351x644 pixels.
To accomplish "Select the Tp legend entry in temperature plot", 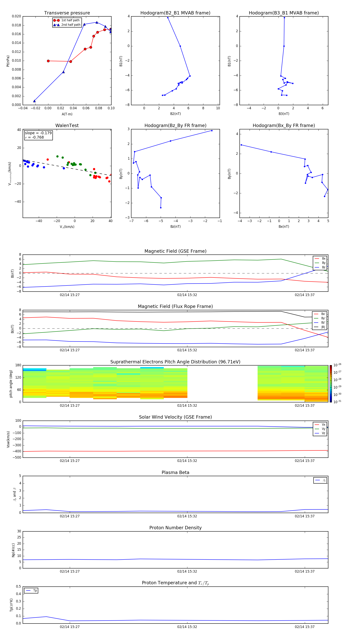I will 31,591.
